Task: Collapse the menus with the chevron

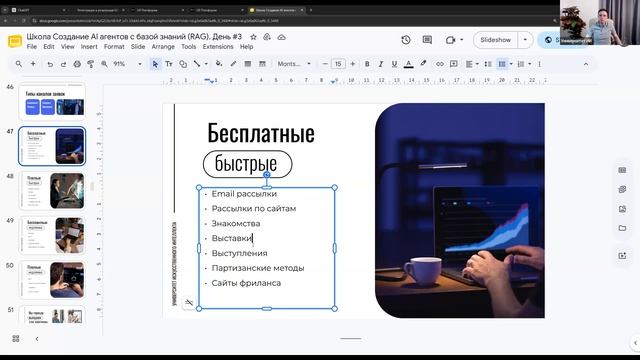Action: click(586, 64)
